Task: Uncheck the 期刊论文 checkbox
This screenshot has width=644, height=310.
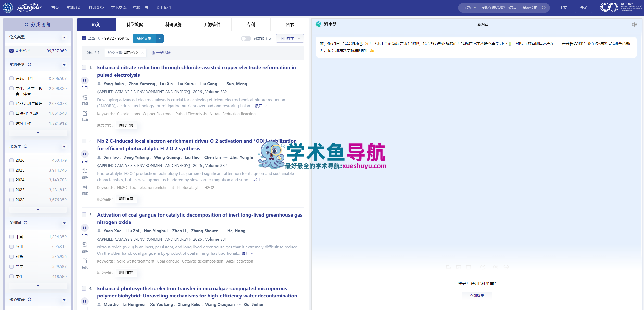Action: [x=11, y=51]
